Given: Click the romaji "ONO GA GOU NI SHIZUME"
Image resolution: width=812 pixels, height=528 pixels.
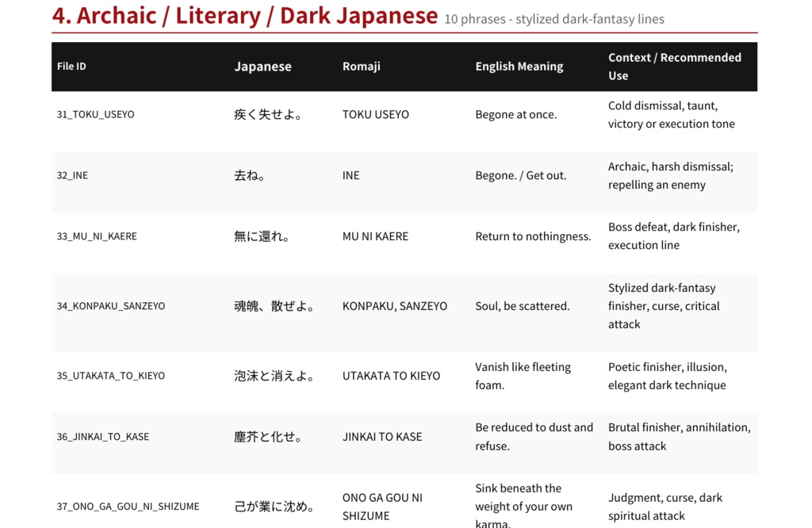Looking at the screenshot, I should [382, 507].
